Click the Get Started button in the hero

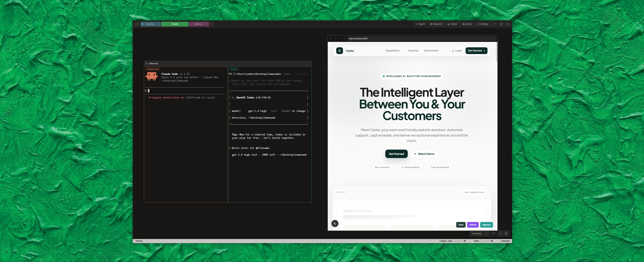click(396, 154)
